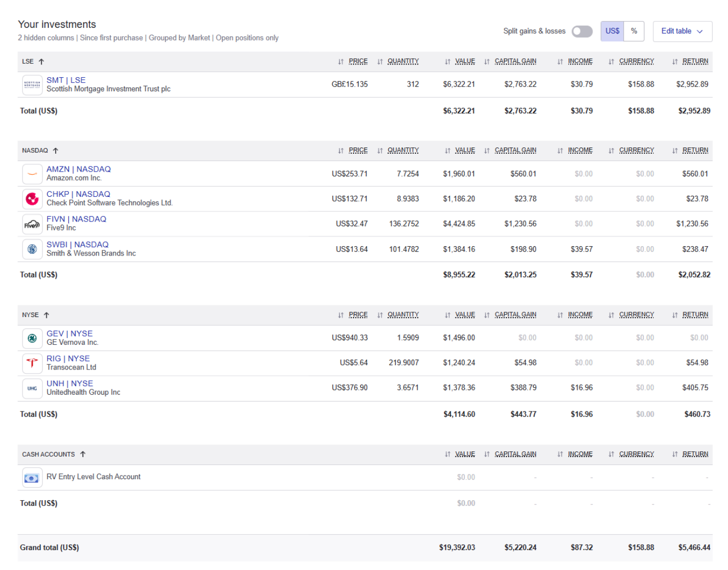This screenshot has height=570, width=728.
Task: Open FIVN | NASDAQ holding link
Action: point(76,219)
